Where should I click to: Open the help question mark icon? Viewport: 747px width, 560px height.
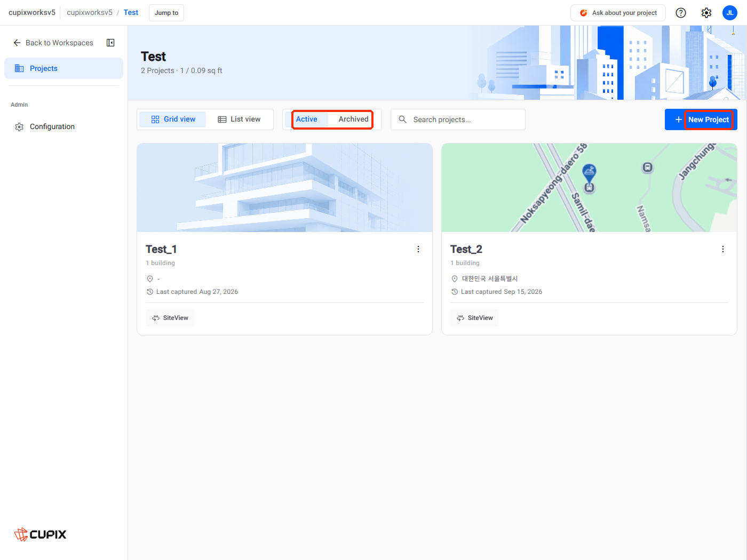tap(681, 13)
